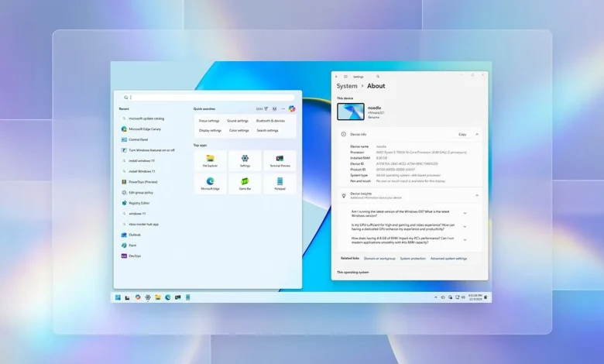The image size is (604, 364).
Task: Open File Explorer from the taskbar
Action: tap(158, 297)
